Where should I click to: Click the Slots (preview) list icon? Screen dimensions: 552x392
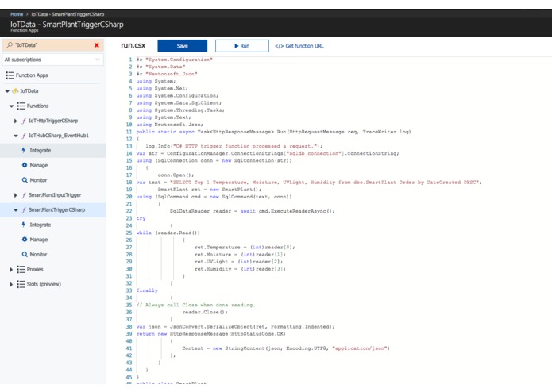coord(21,284)
